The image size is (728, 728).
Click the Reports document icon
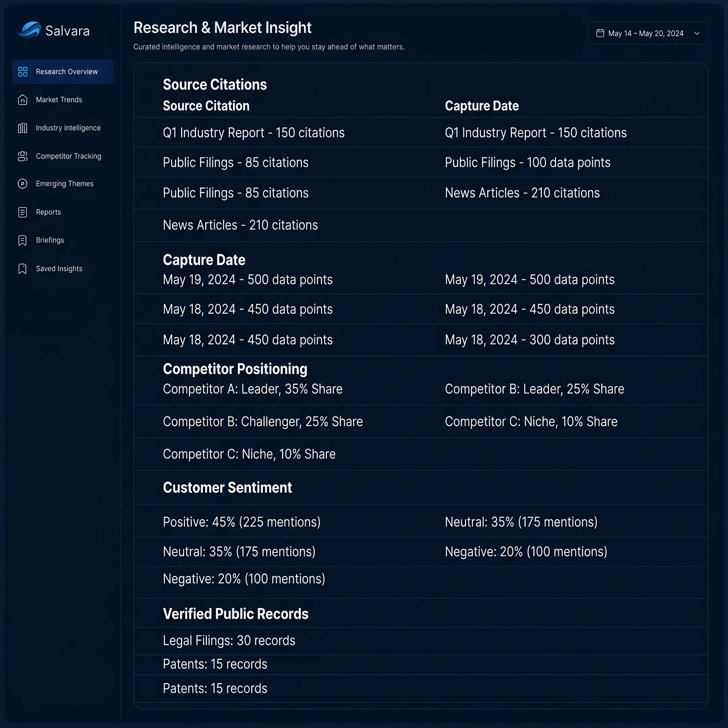(x=23, y=212)
